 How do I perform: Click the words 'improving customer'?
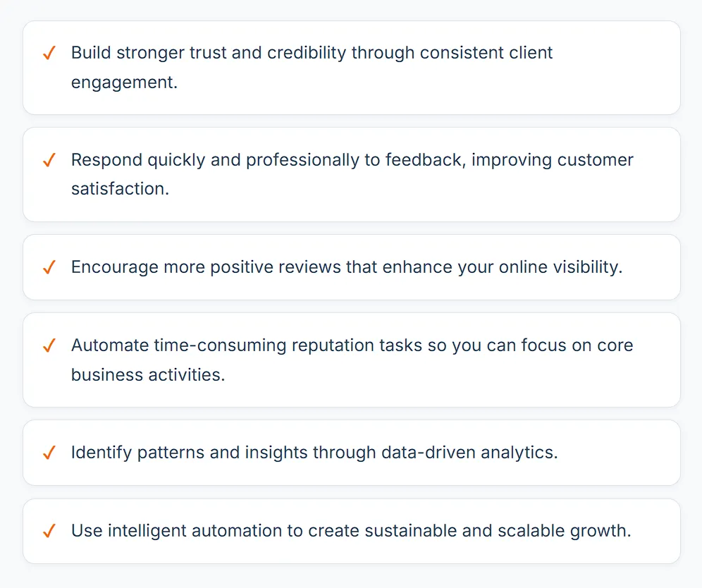pyautogui.click(x=553, y=160)
